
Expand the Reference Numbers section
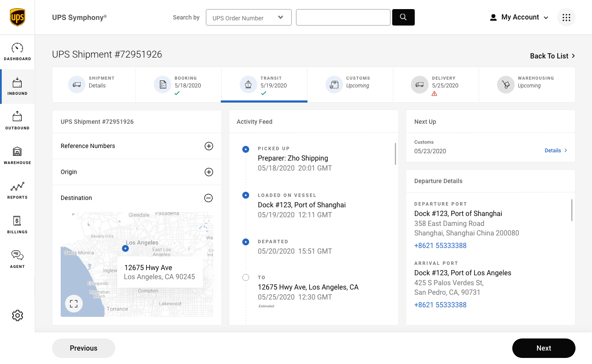coord(208,146)
